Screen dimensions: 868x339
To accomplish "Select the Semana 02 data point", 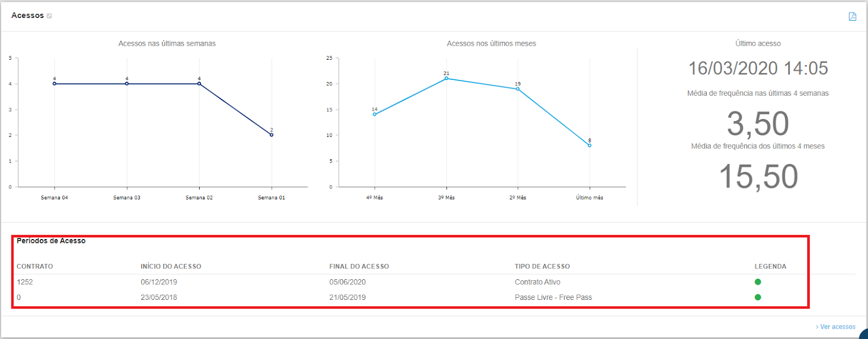I will (199, 84).
